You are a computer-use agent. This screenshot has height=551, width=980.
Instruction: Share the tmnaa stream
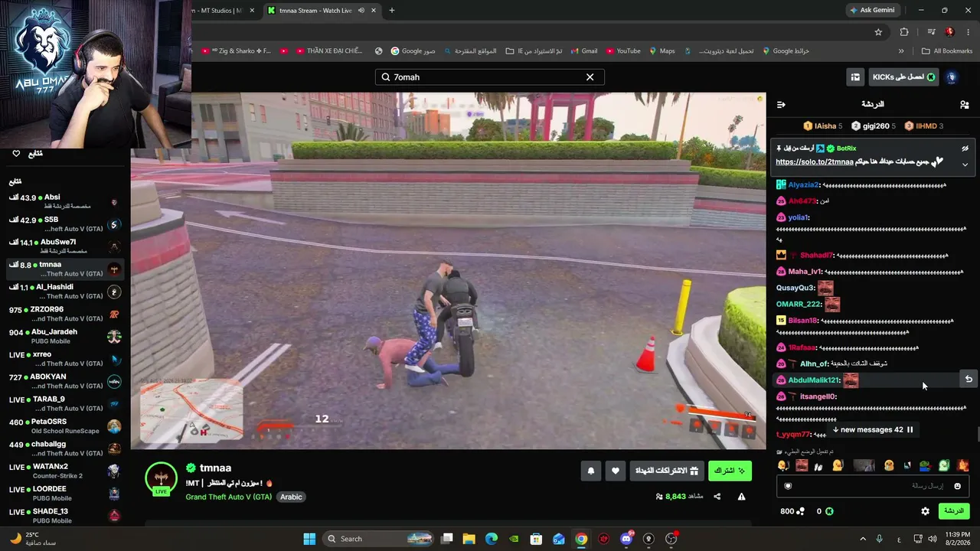pyautogui.click(x=717, y=497)
